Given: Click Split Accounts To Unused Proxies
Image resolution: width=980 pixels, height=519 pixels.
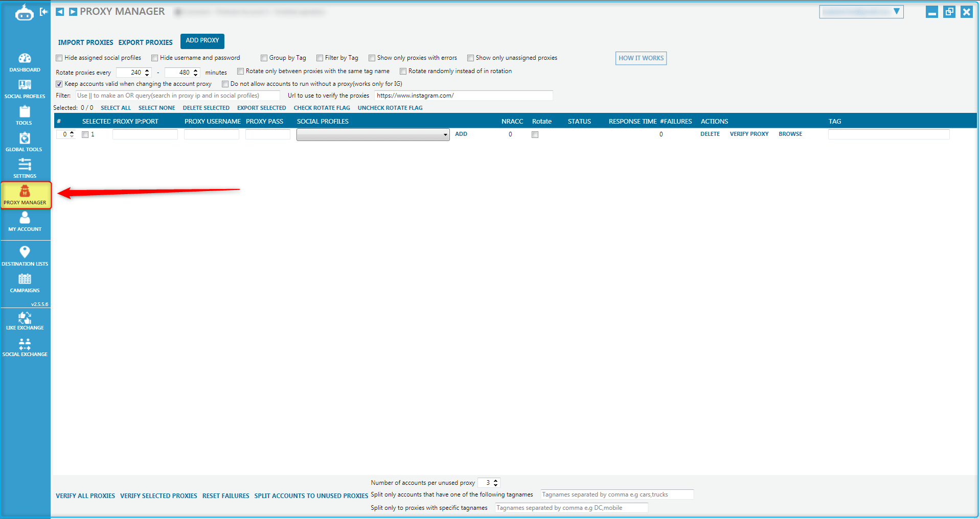Looking at the screenshot, I should point(311,496).
